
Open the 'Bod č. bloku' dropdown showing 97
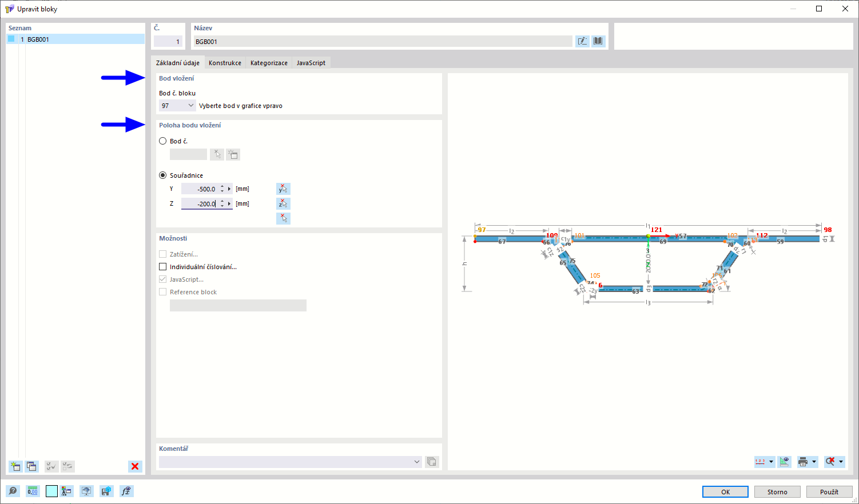pos(177,106)
